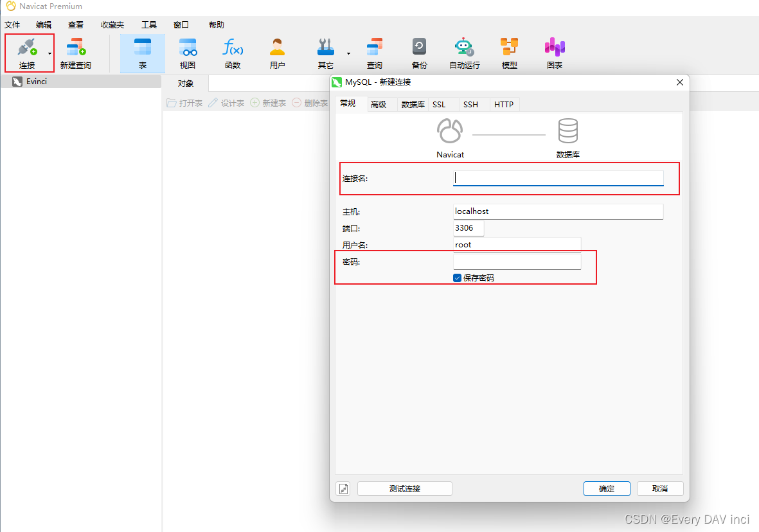Select the Table (表) toolbar icon
The height and width of the screenshot is (532, 759).
[x=142, y=48]
